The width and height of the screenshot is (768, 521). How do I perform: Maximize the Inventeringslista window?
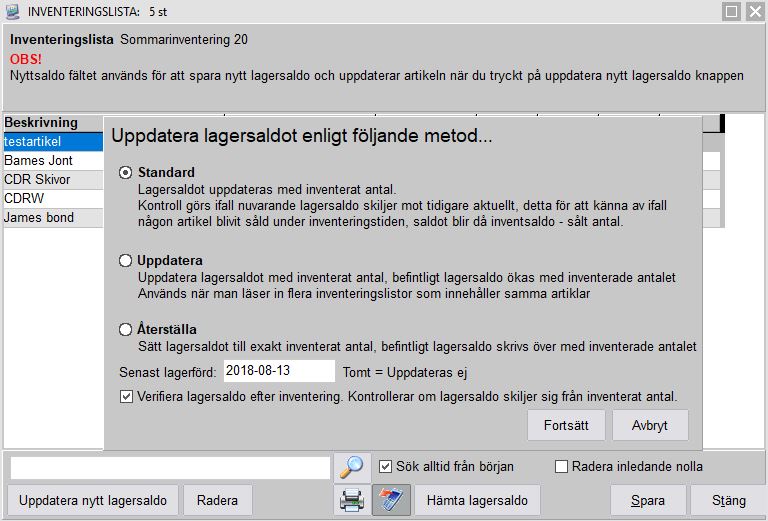731,11
